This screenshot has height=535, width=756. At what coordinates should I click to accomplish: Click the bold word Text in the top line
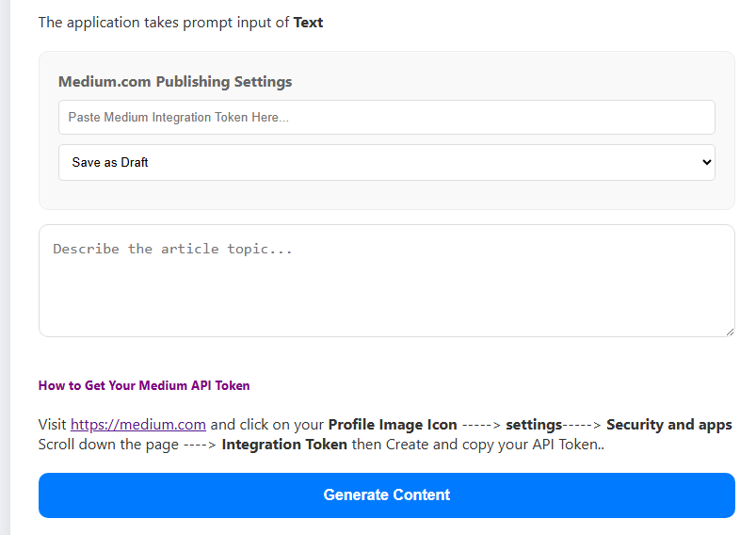point(308,23)
